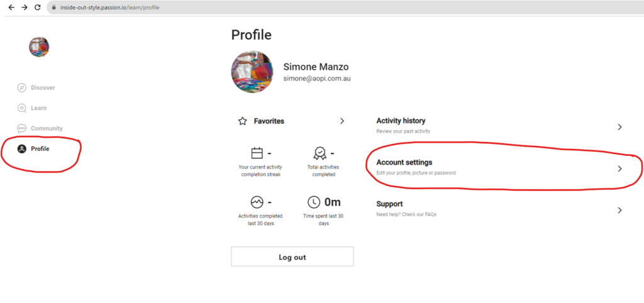Click the calendar streak icon
644x303 pixels.
pos(257,153)
